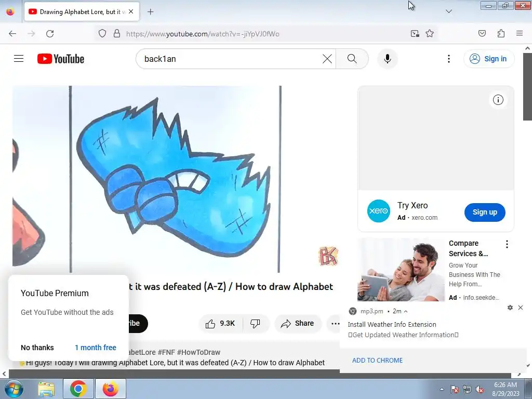
Task: Close the mp3.pm notification
Action: click(x=521, y=308)
